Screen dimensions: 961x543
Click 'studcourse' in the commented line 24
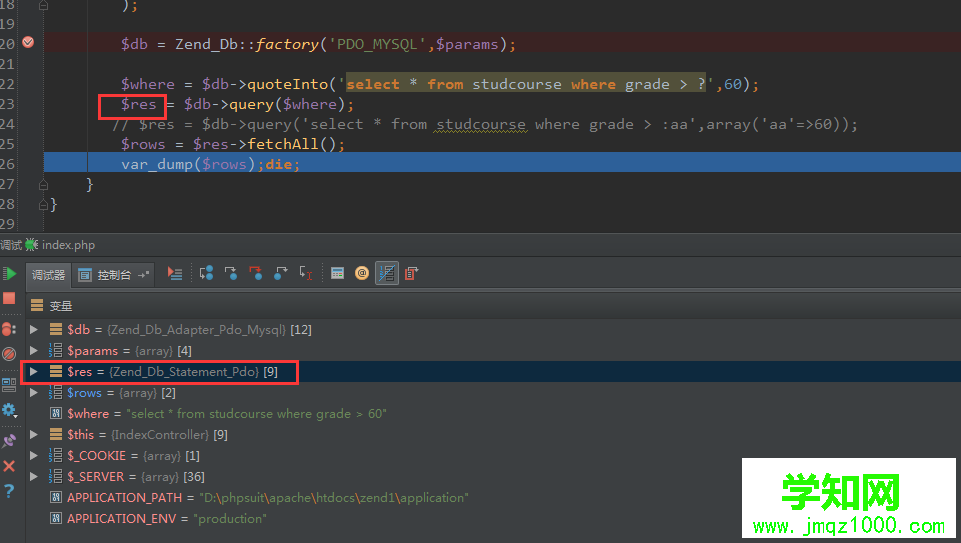coord(480,124)
